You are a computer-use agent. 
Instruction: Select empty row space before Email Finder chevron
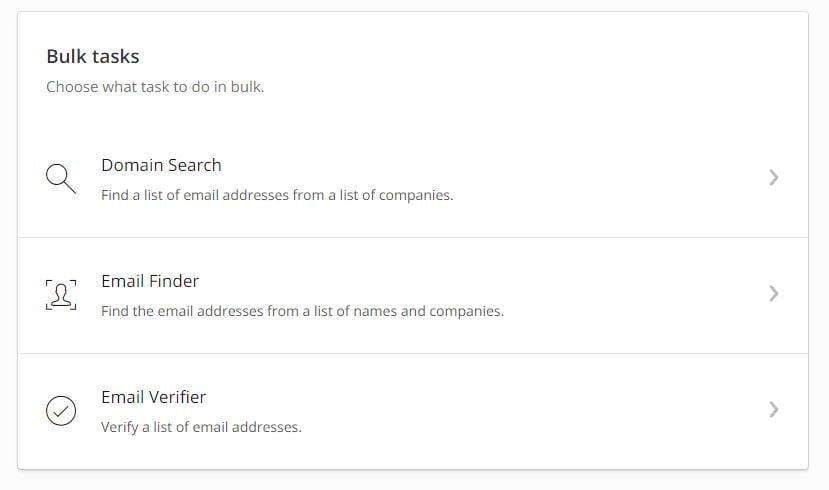[634, 293]
